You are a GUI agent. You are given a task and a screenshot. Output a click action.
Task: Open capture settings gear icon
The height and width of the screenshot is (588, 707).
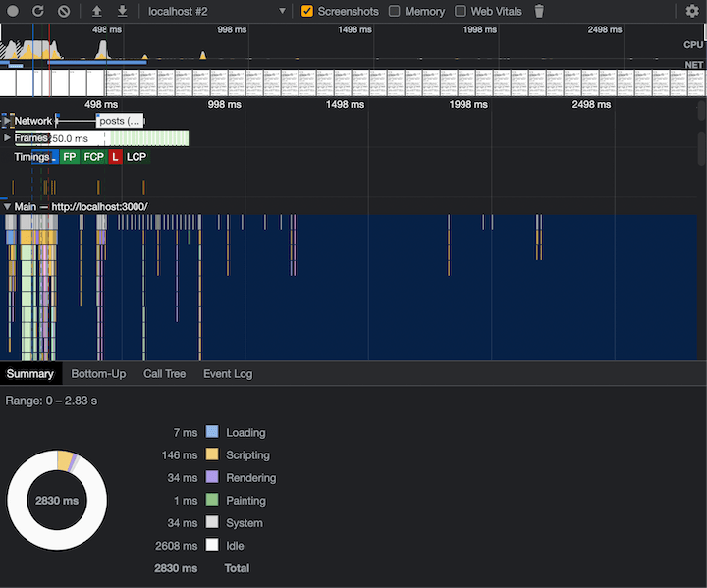tap(692, 11)
